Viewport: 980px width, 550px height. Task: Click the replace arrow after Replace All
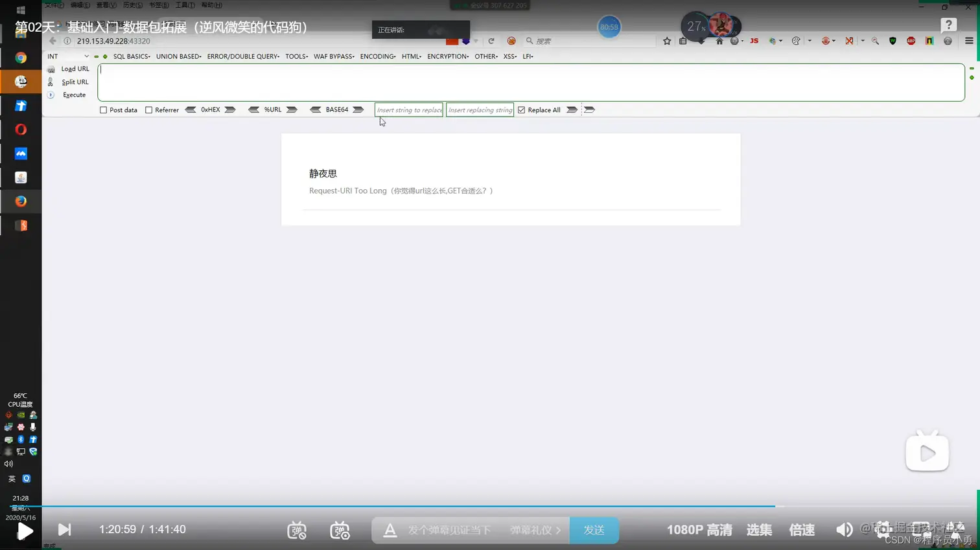tap(572, 109)
